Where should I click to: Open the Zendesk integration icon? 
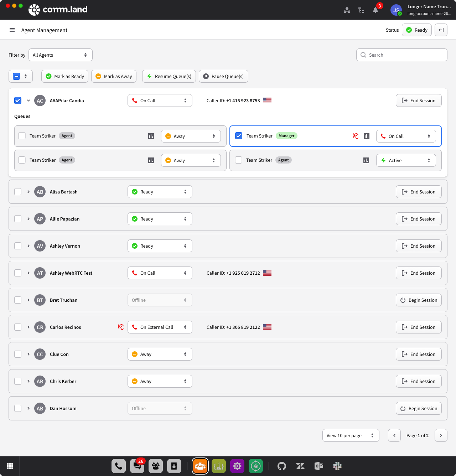click(x=300, y=466)
